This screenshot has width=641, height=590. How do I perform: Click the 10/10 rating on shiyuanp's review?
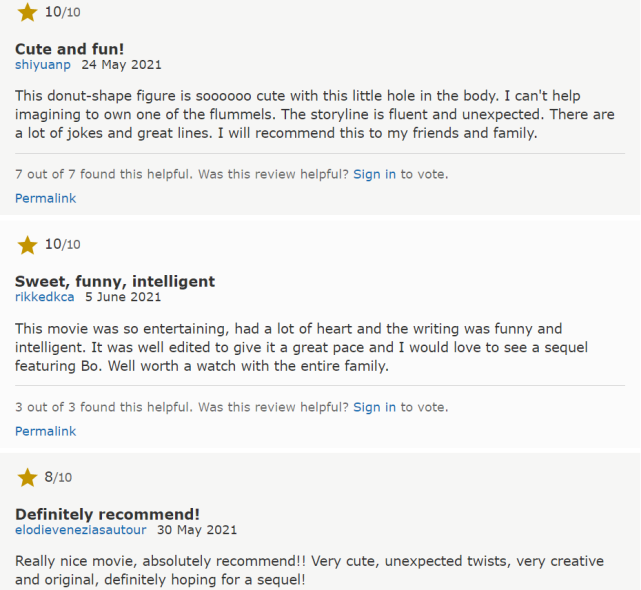click(63, 12)
